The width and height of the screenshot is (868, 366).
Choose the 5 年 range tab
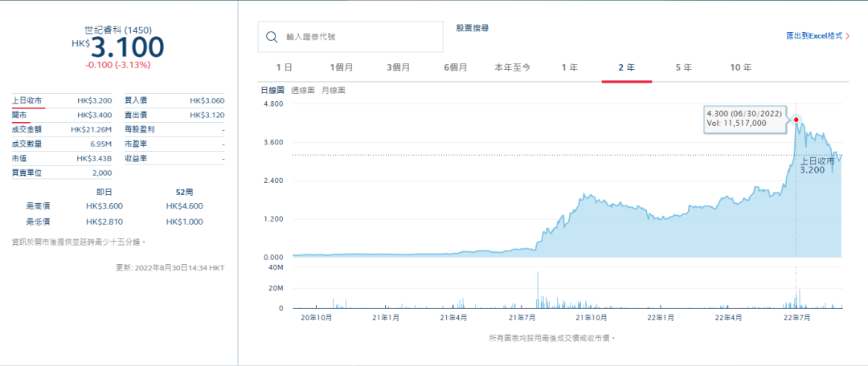coord(684,67)
